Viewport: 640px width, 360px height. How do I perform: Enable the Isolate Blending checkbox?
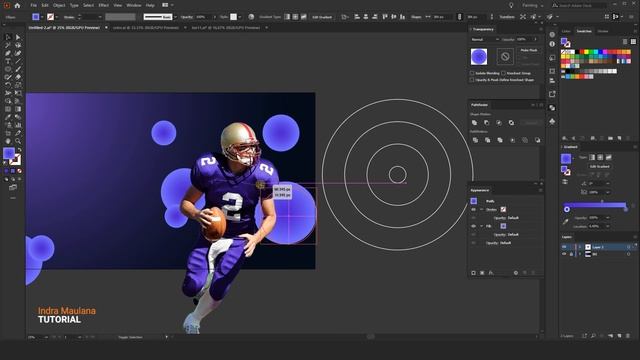coord(472,73)
